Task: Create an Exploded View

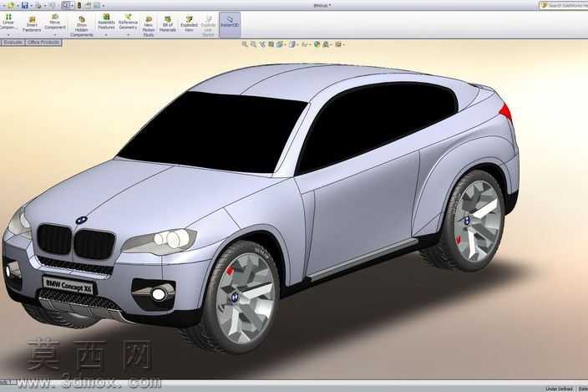Action: click(189, 24)
